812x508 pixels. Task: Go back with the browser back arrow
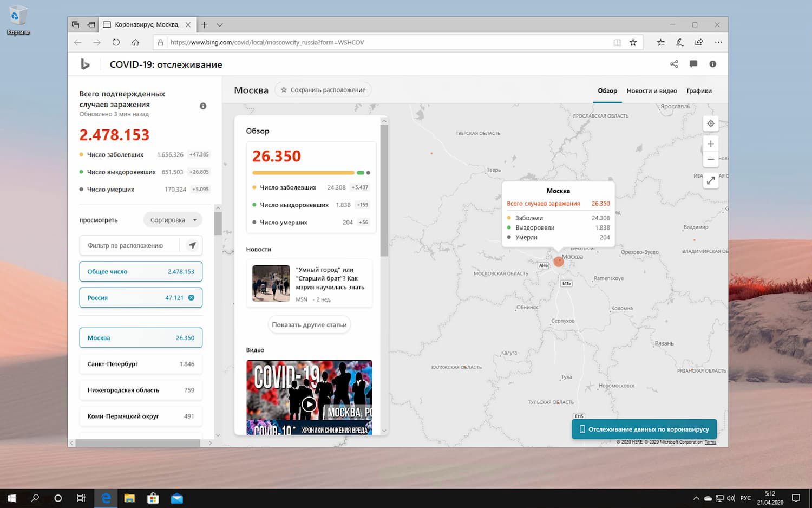77,42
